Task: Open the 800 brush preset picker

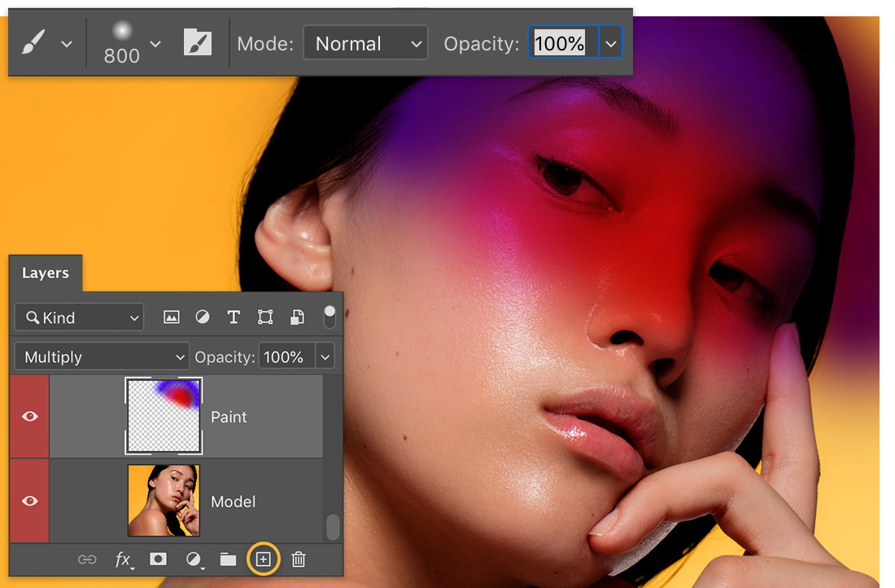Action: 121,43
